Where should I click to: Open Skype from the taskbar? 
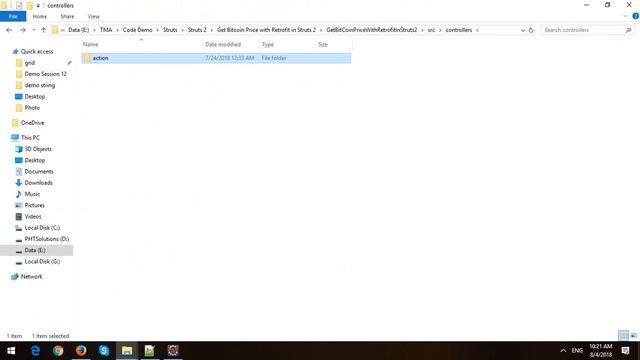pyautogui.click(x=104, y=351)
